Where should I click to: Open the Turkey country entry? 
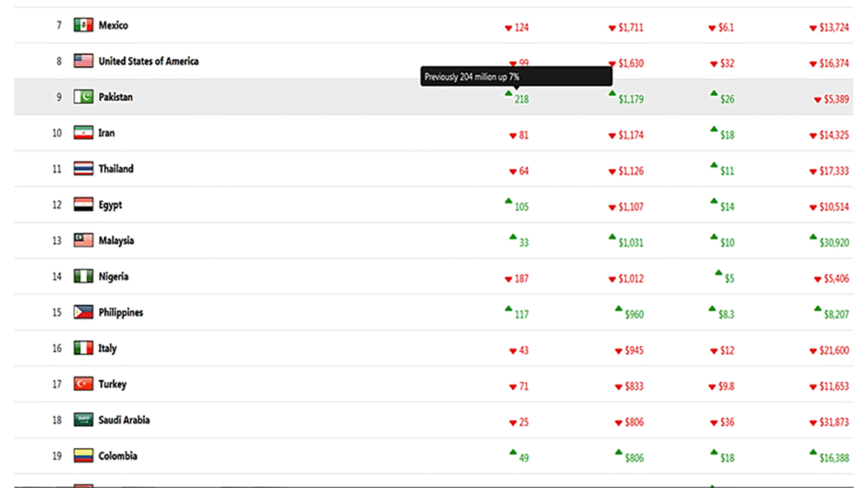[113, 384]
